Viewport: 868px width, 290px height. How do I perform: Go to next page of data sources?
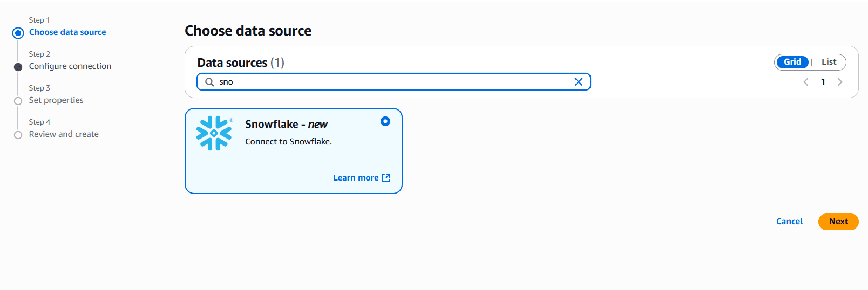point(839,82)
